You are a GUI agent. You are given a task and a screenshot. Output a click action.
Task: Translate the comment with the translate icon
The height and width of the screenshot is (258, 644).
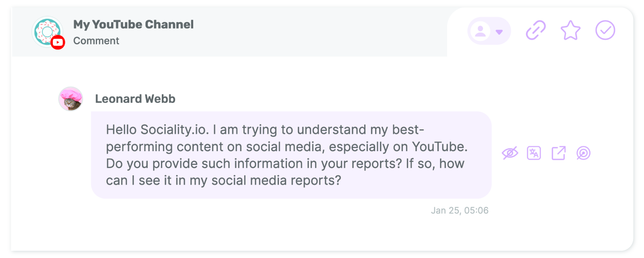[534, 153]
